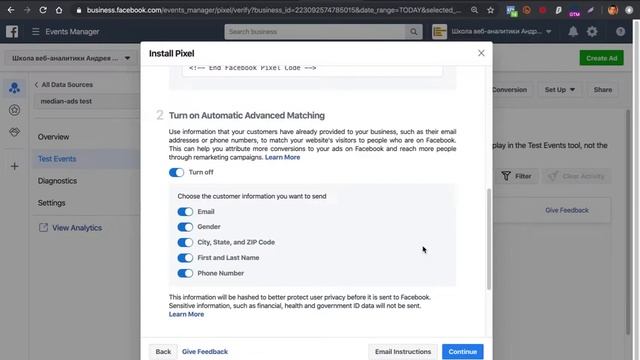Click the Share button
The width and height of the screenshot is (640, 360).
602,89
